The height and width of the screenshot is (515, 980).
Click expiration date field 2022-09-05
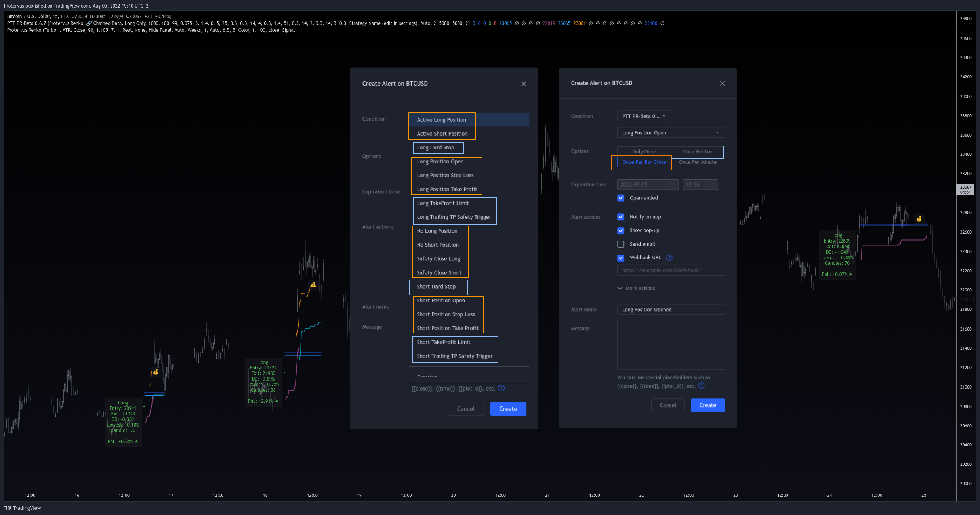pos(648,185)
